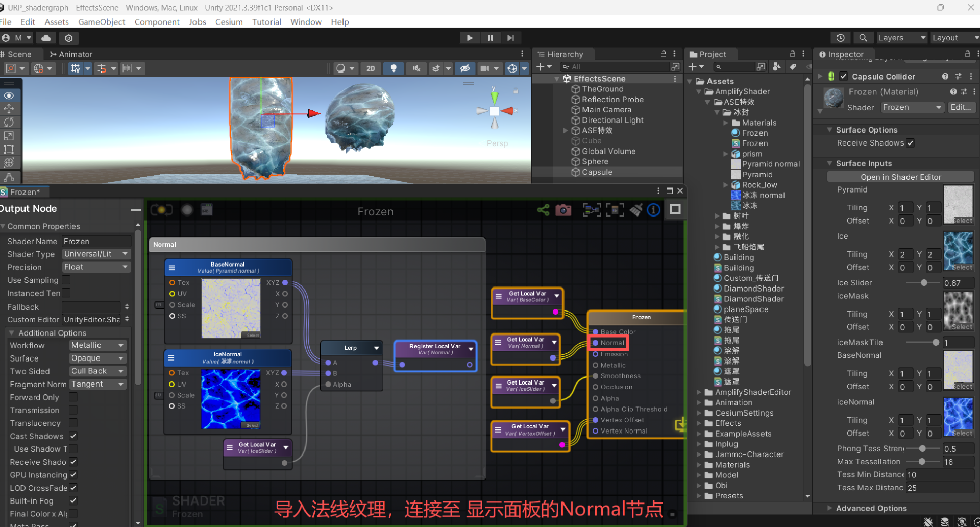This screenshot has width=980, height=527.
Task: Open the Layers dropdown
Action: (x=901, y=38)
